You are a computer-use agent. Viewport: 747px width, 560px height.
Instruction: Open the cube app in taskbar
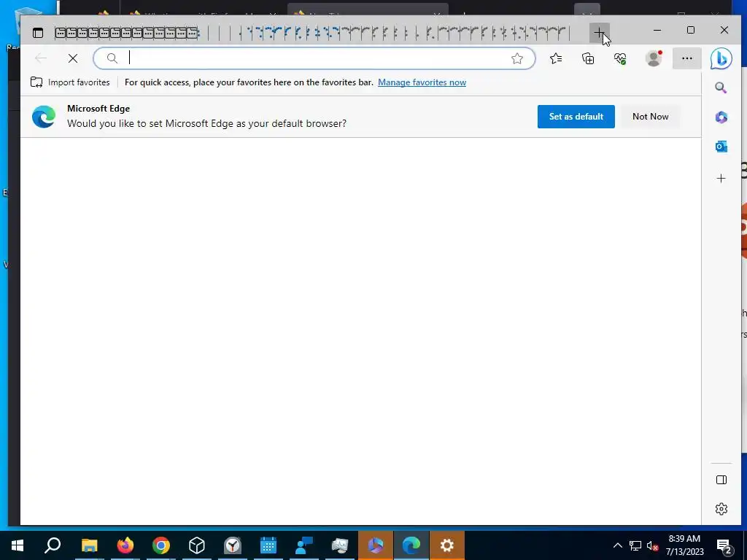pos(197,545)
